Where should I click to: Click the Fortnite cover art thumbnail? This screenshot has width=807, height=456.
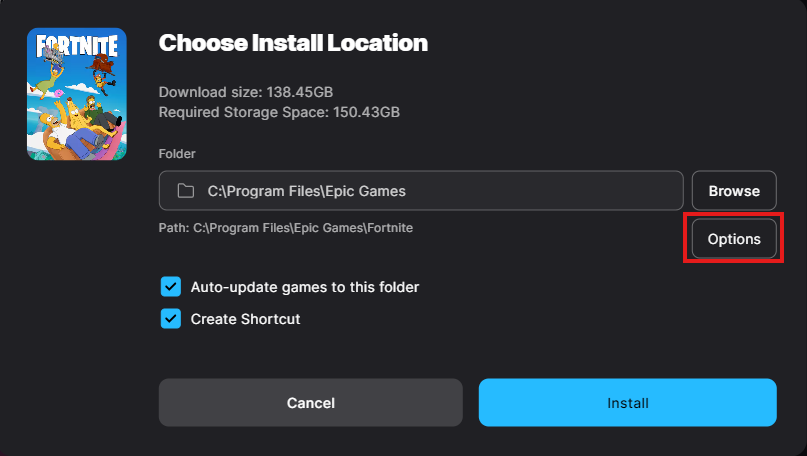pos(77,94)
